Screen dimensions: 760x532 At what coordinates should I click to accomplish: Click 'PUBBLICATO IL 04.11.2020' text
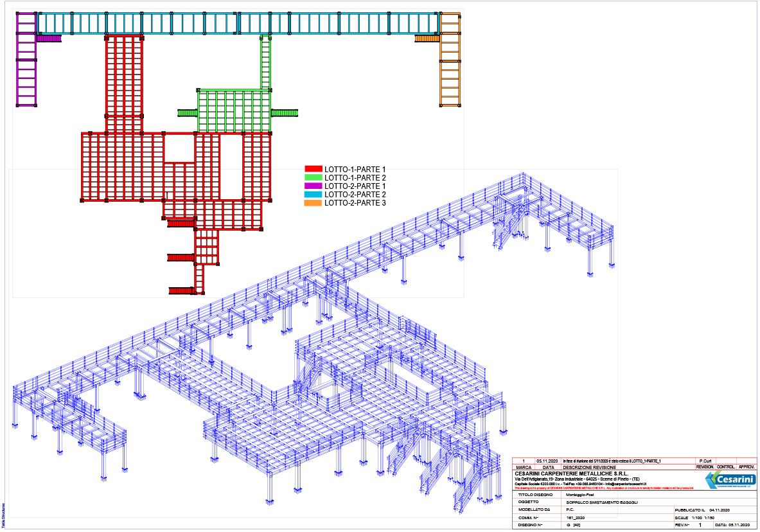click(x=702, y=510)
